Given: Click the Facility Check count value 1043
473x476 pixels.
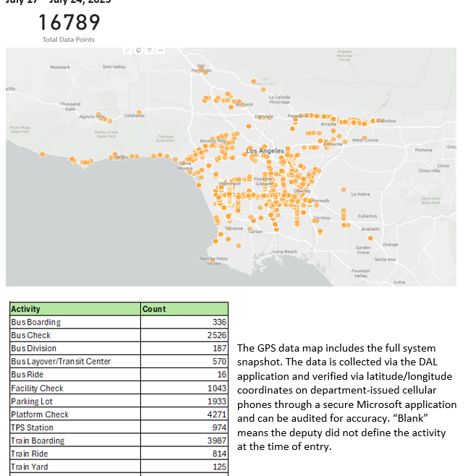Looking at the screenshot, I should point(216,388).
